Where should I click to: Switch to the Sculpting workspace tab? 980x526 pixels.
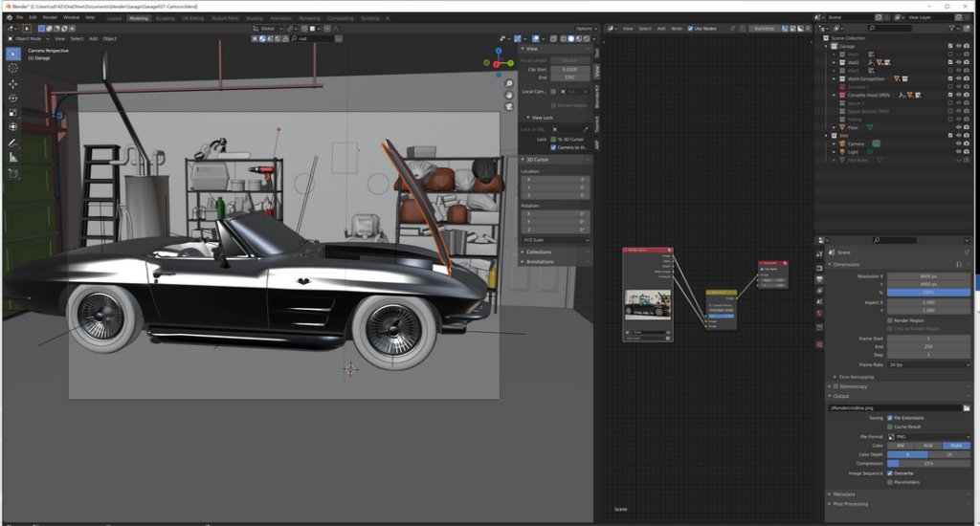pos(166,17)
